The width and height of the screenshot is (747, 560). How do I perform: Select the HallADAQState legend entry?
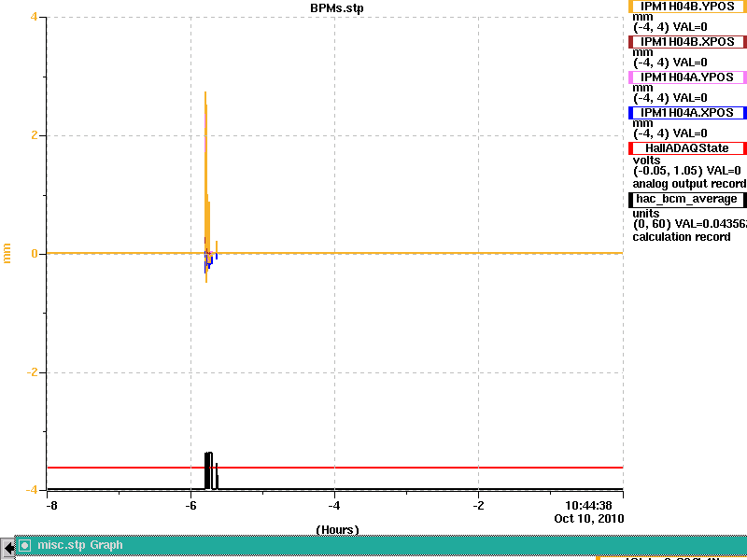687,148
